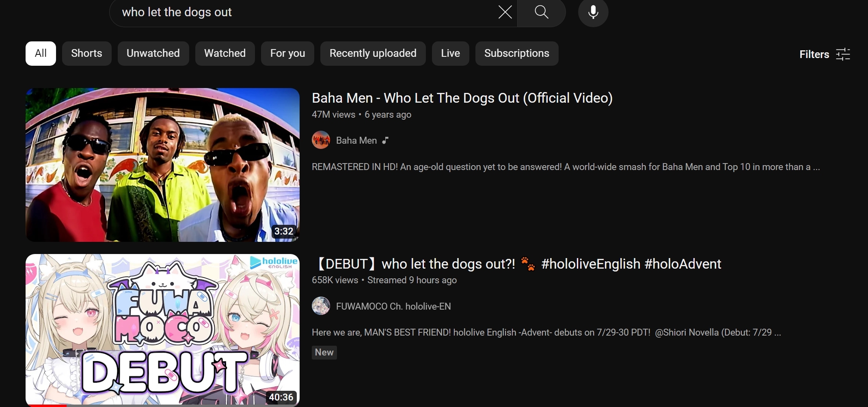Screen dimensions: 868x407
Task: Click the 'REMASTERED IN HD!' description text
Action: pos(566,167)
